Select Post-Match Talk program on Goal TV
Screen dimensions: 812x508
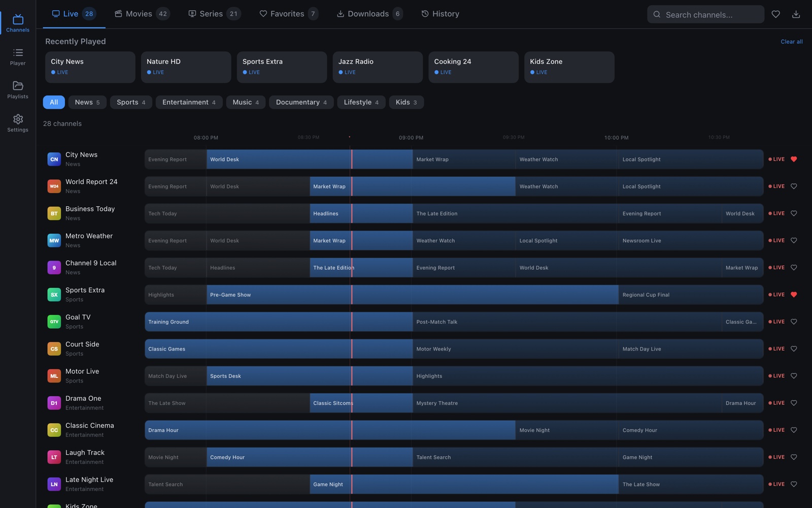tap(567, 322)
